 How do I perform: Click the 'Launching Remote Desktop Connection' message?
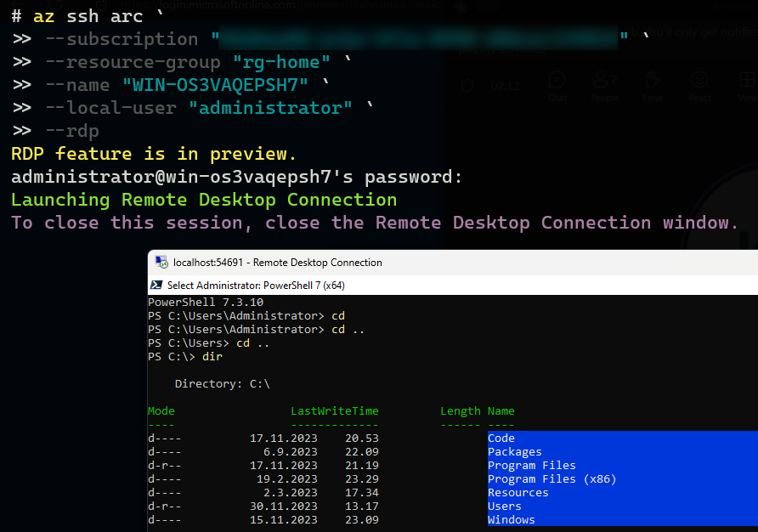(204, 200)
